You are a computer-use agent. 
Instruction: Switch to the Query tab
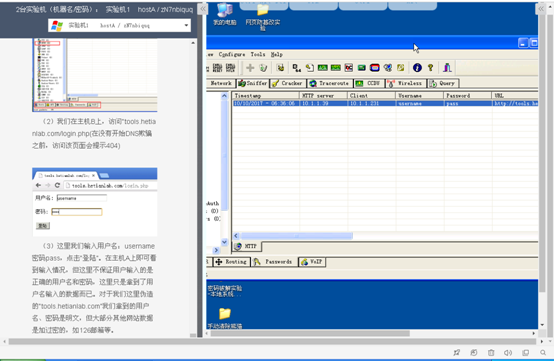[x=443, y=83]
